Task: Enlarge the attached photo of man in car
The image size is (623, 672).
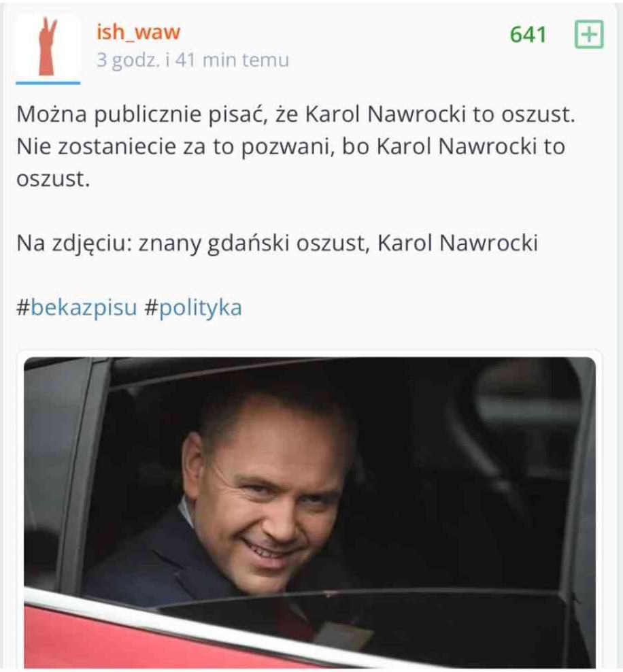Action: pyautogui.click(x=309, y=512)
